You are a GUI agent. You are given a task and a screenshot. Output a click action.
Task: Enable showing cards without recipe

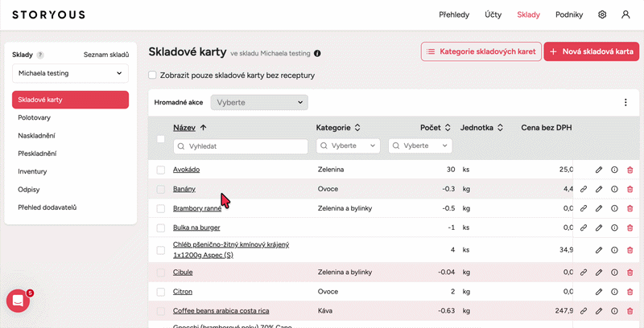[153, 76]
